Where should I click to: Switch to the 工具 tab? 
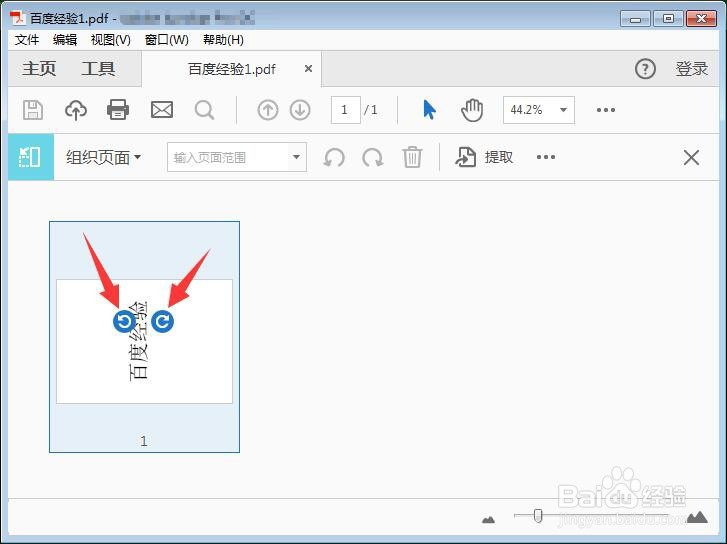tap(98, 69)
